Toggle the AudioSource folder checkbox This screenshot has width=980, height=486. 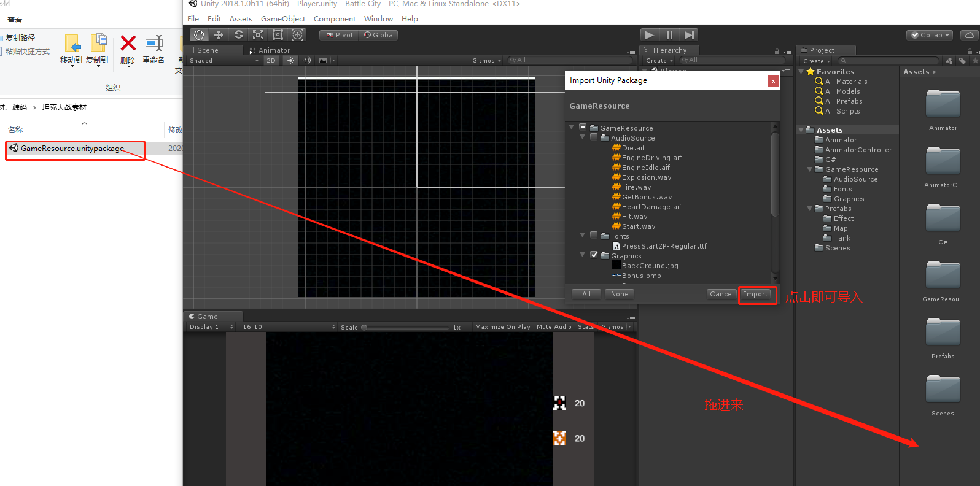[x=594, y=137]
